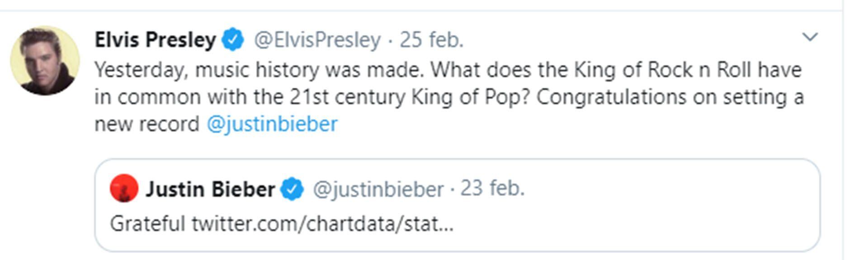Open Elvis Presley's profile picture
Image resolution: width=868 pixels, height=260 pixels.
[x=45, y=60]
